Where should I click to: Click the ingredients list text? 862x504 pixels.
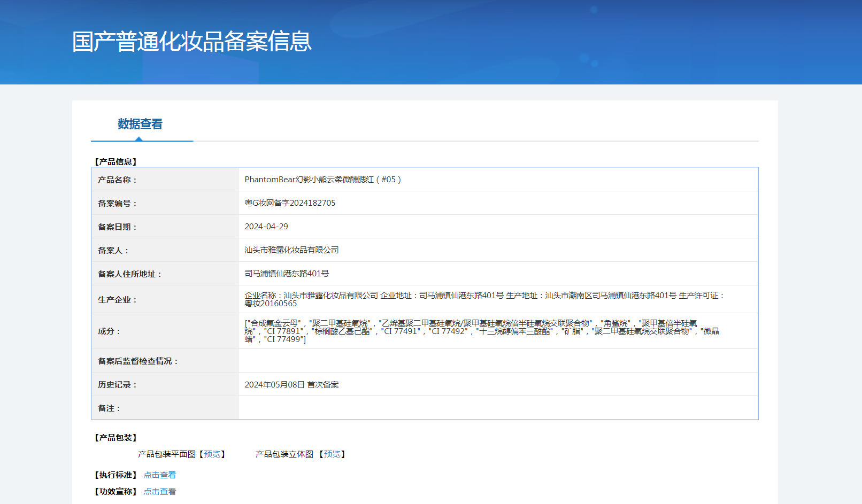[x=482, y=331]
